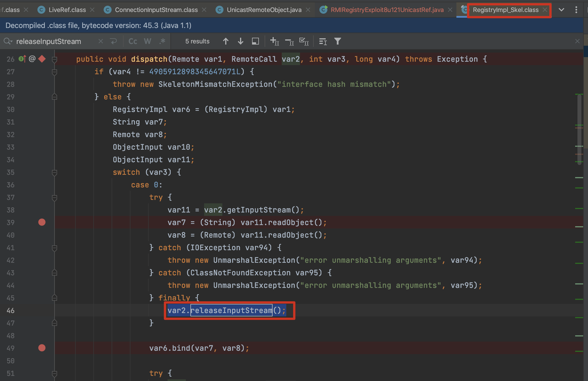Click the 4905912898345647071L constant

[195, 72]
